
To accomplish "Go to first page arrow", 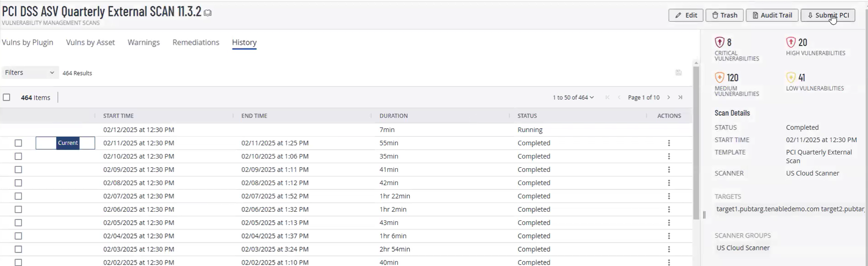I will pyautogui.click(x=607, y=97).
